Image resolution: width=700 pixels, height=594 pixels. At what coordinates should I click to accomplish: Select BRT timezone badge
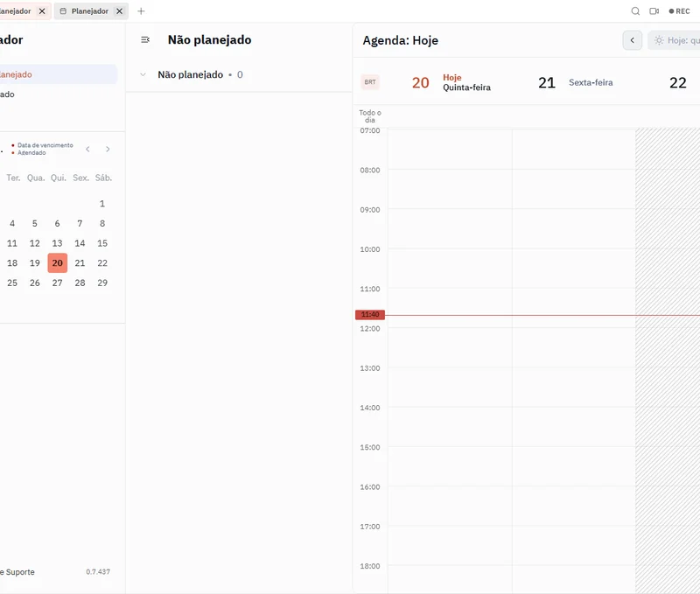pos(370,82)
